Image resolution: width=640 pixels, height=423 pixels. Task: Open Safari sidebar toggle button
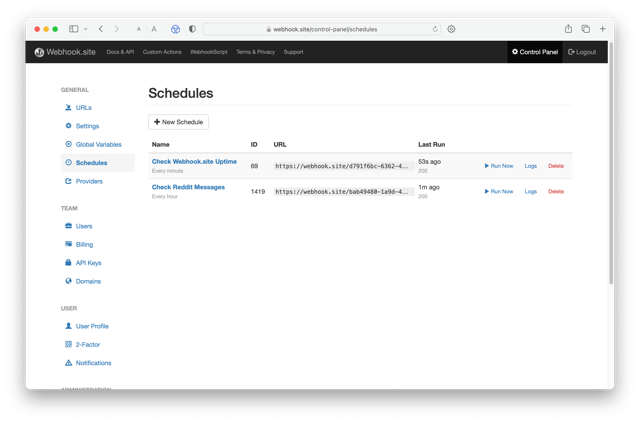tap(73, 29)
